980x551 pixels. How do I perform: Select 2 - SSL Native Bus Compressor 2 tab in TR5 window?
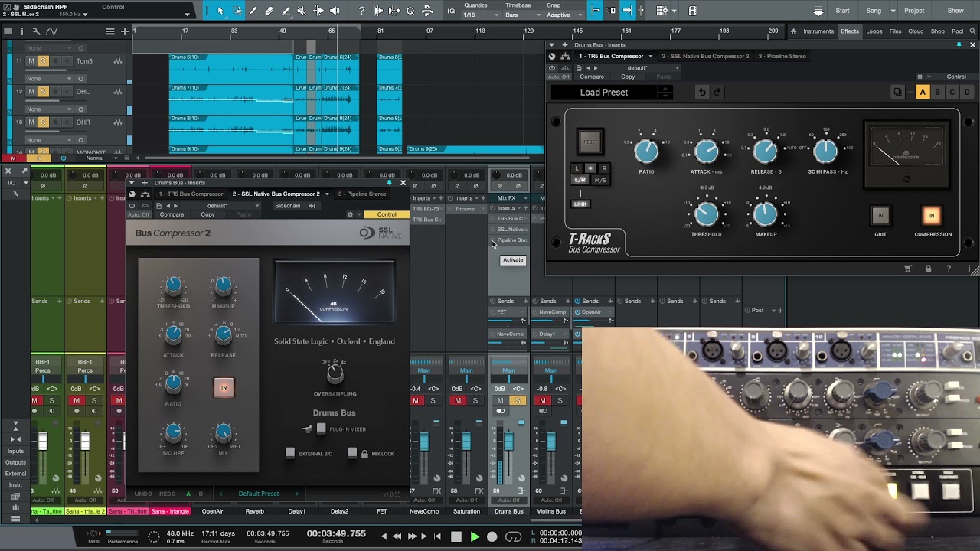[705, 56]
